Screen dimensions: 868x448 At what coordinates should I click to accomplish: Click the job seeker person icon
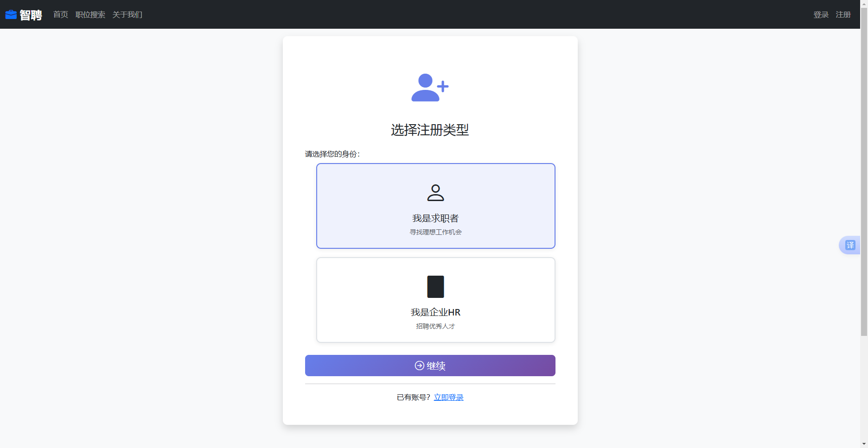point(435,193)
